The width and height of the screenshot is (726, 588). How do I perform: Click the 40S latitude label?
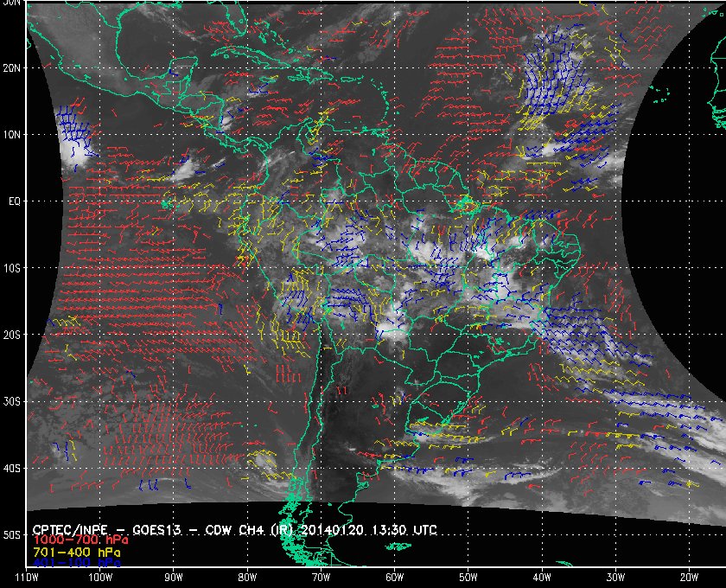tap(12, 468)
